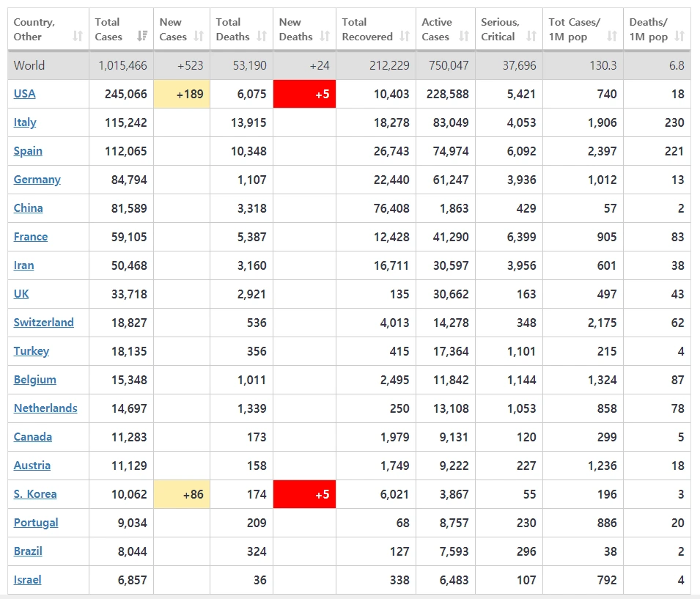Open the USA country link
This screenshot has width=700, height=599.
tap(24, 94)
